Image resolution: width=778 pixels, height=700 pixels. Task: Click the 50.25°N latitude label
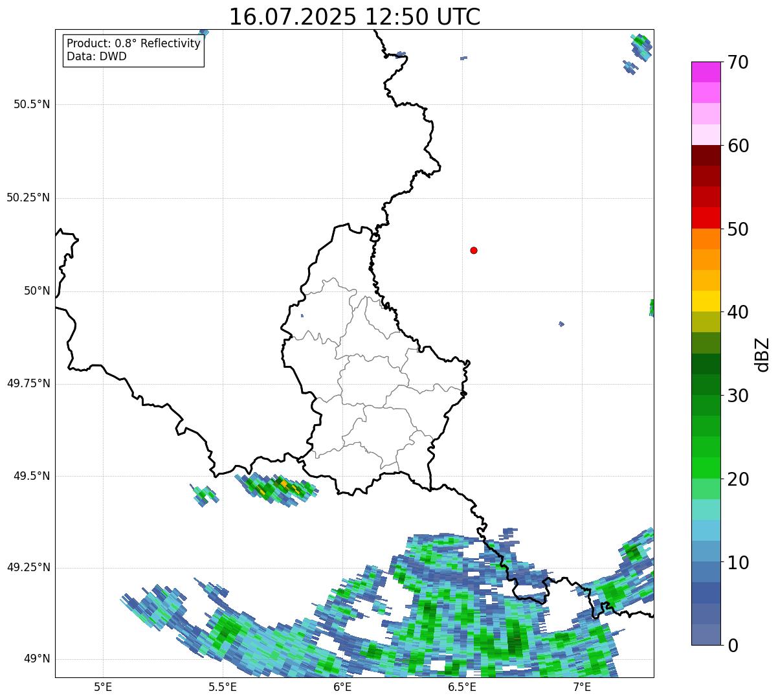pyautogui.click(x=28, y=198)
